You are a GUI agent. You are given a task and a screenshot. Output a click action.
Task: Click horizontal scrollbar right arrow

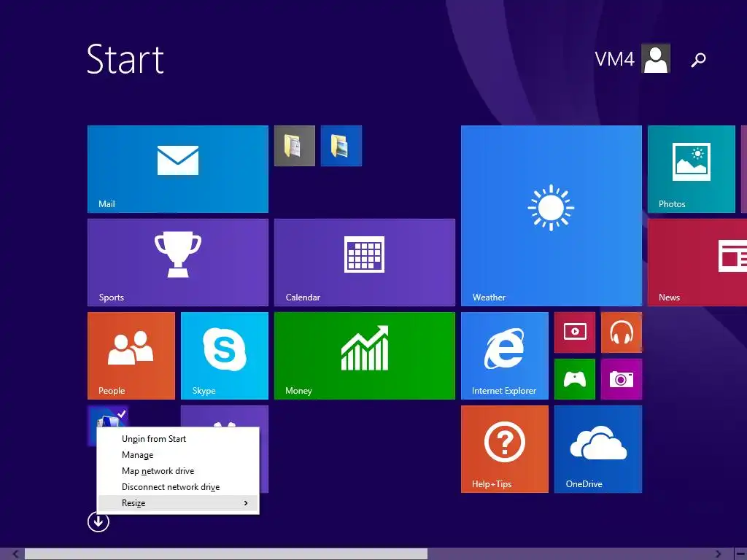719,554
